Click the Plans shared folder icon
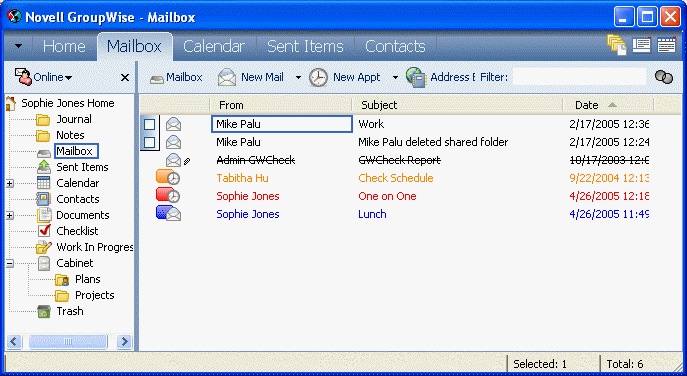 click(x=62, y=280)
